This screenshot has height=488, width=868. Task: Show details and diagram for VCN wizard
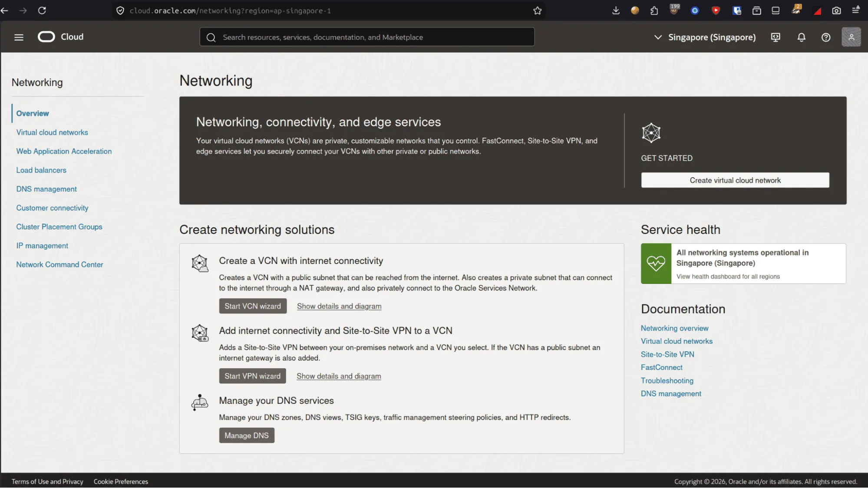coord(339,306)
